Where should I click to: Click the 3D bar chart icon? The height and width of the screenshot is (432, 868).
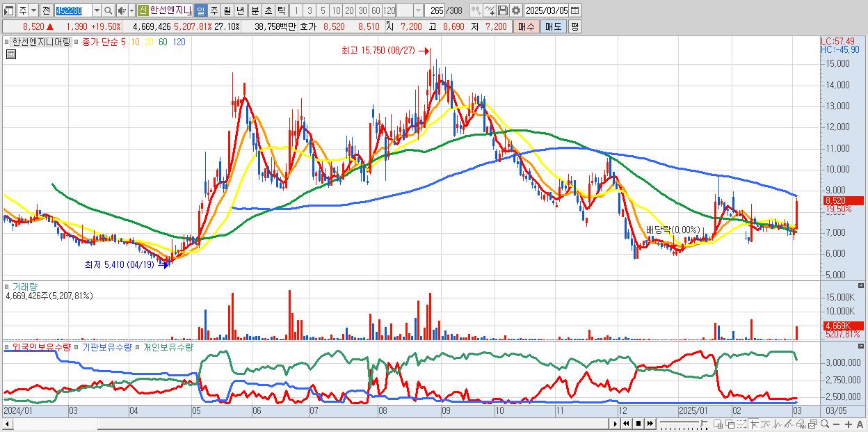801,424
